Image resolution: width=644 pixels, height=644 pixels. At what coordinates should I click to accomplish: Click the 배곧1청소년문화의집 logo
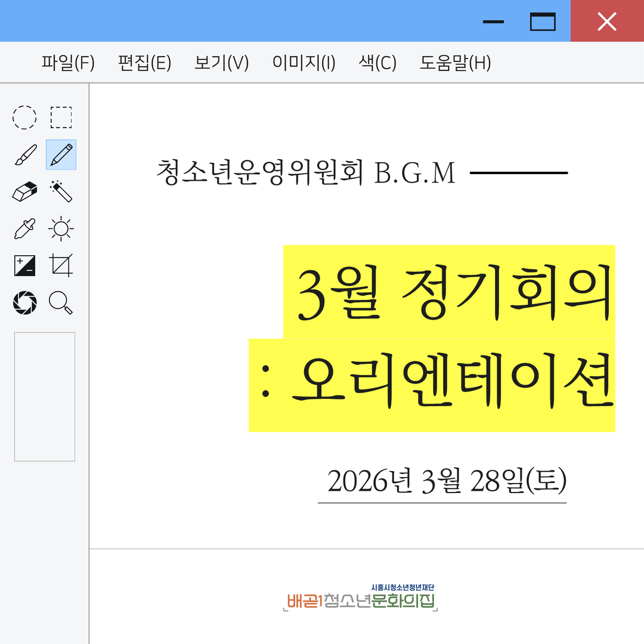361,599
